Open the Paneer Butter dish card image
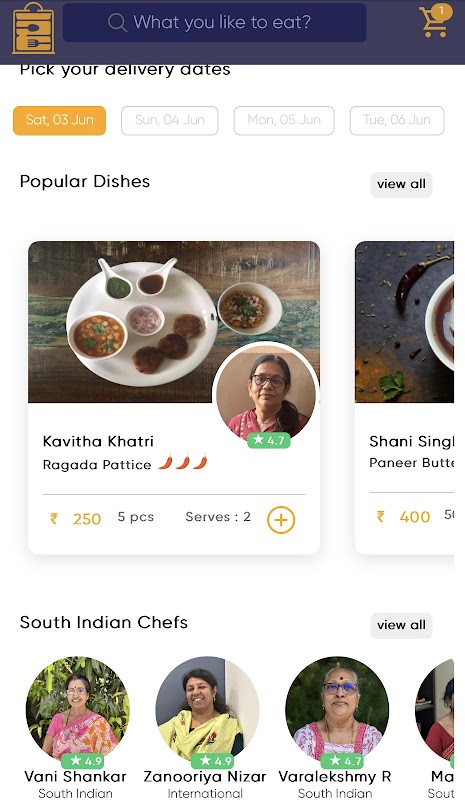 click(404, 322)
